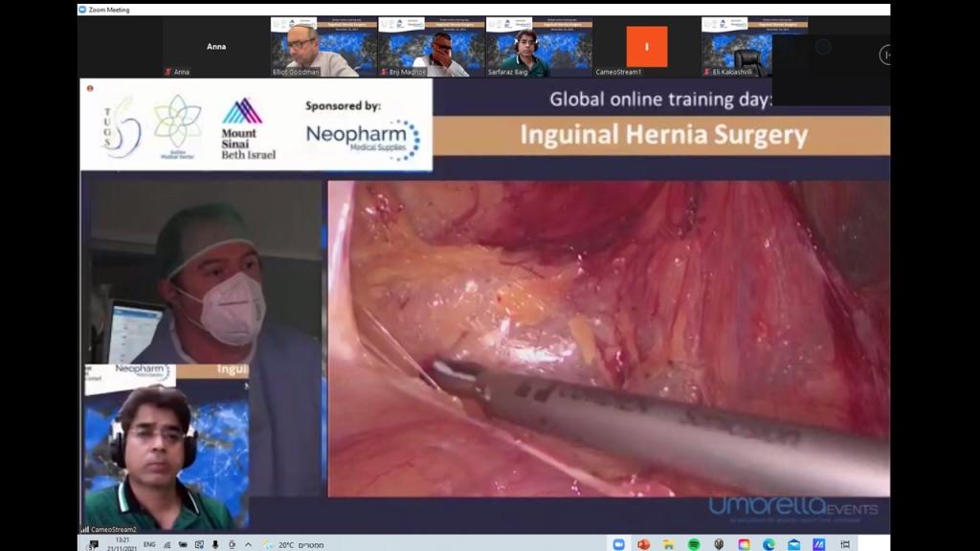The image size is (980, 551).
Task: Show hidden system tray icons chevron
Action: tap(251, 544)
